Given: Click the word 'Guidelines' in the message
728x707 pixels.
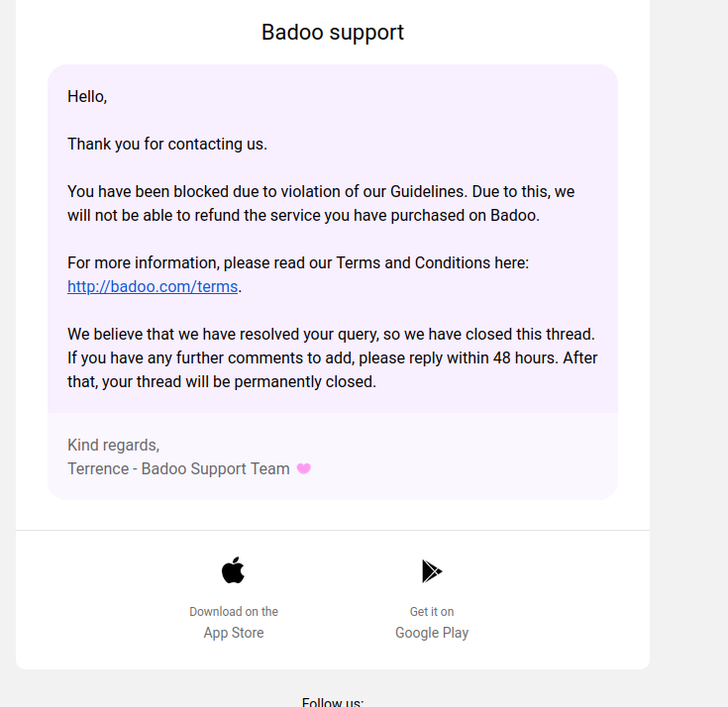Looking at the screenshot, I should point(428,192).
